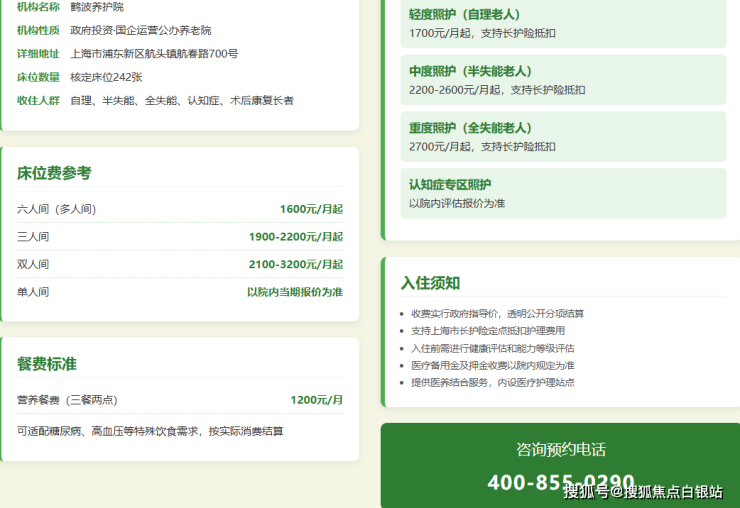Image resolution: width=740 pixels, height=508 pixels.
Task: Click the meal price 1200元/月
Action: (x=317, y=400)
